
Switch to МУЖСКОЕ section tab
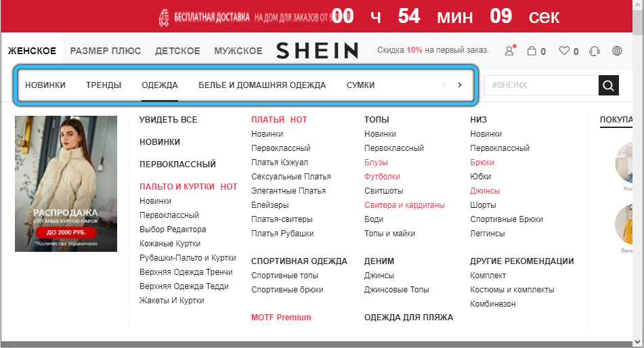click(238, 51)
